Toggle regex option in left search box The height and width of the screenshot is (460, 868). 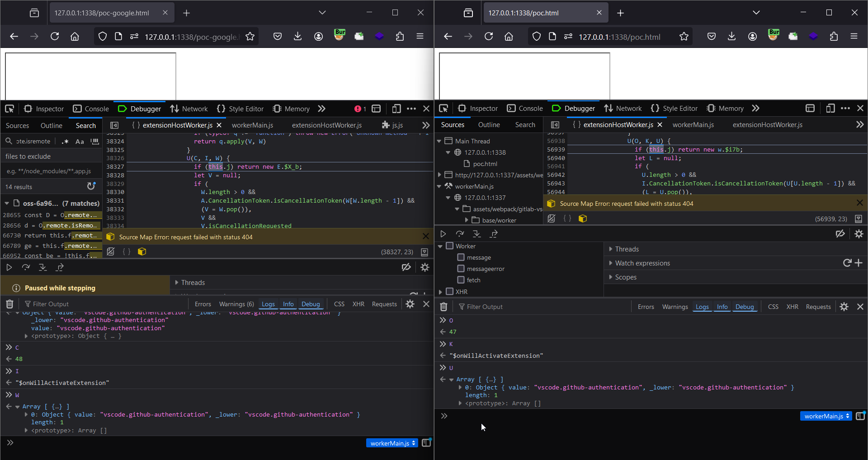(65, 141)
